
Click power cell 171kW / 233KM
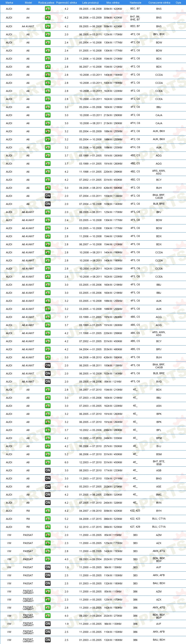click(113, 470)
